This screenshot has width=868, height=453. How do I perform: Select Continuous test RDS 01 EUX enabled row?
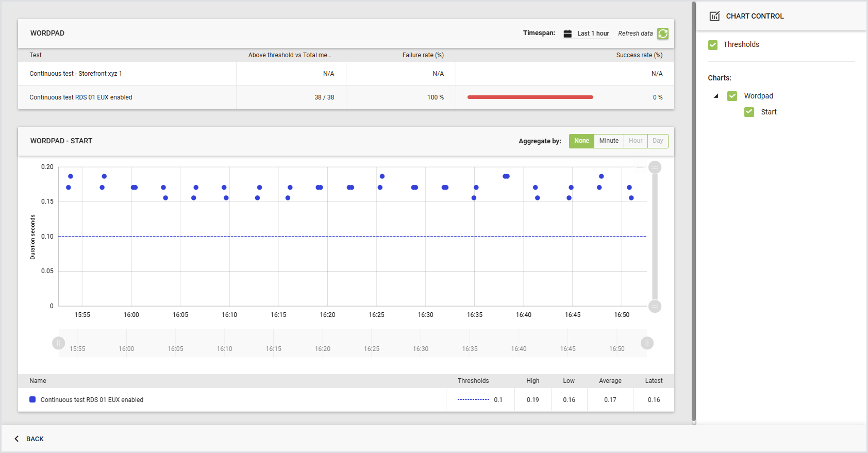[346, 97]
